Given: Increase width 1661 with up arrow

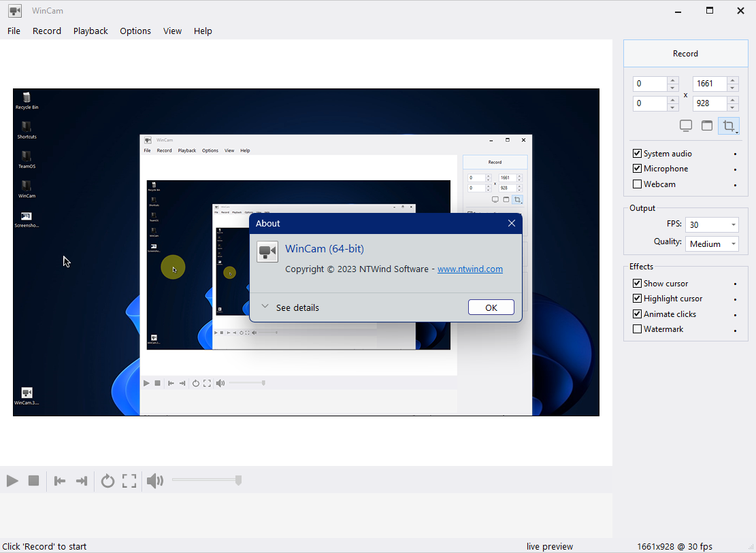Looking at the screenshot, I should click(733, 80).
